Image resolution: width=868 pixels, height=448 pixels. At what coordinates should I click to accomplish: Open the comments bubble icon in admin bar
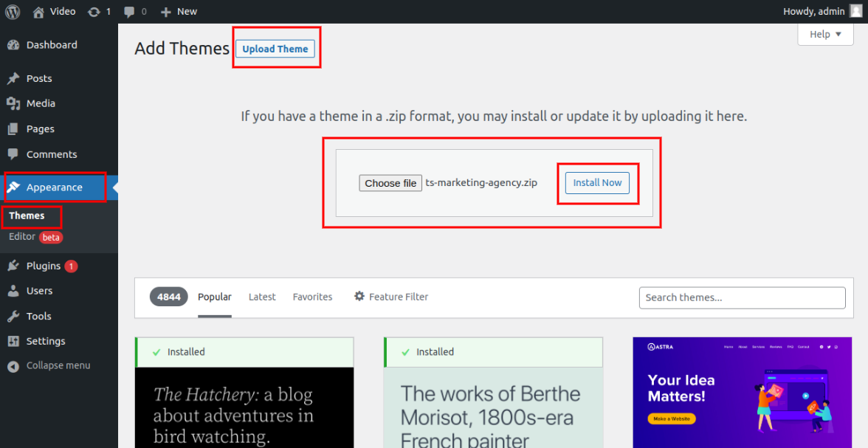point(130,11)
